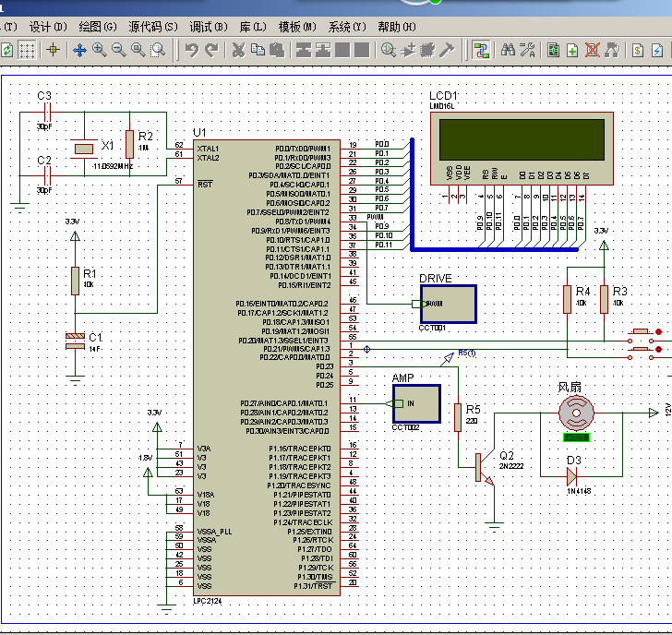Click the Redo arrow
The image size is (672, 635).
coord(211,50)
